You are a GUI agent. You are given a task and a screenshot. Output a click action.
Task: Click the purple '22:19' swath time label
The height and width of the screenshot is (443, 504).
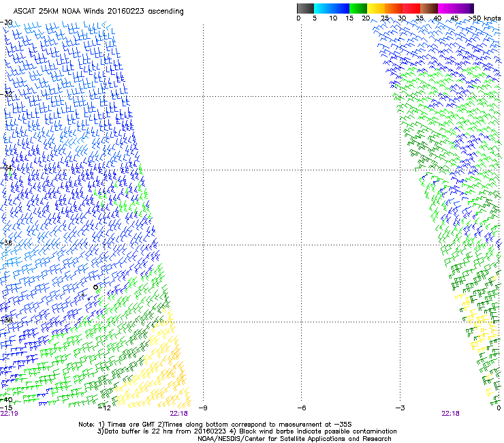pos(10,414)
